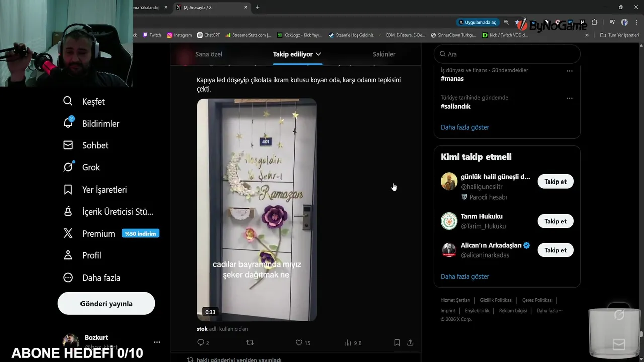Screen dimensions: 644x362
Task: Like the post with 15 likes
Action: 303,343
